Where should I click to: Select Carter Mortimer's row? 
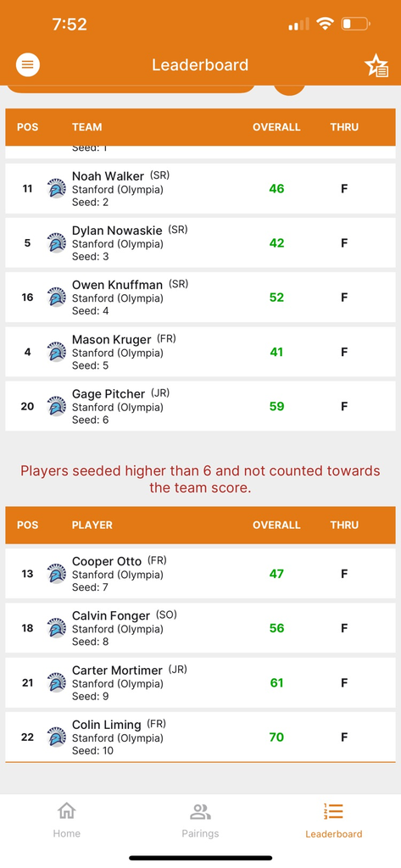200,682
